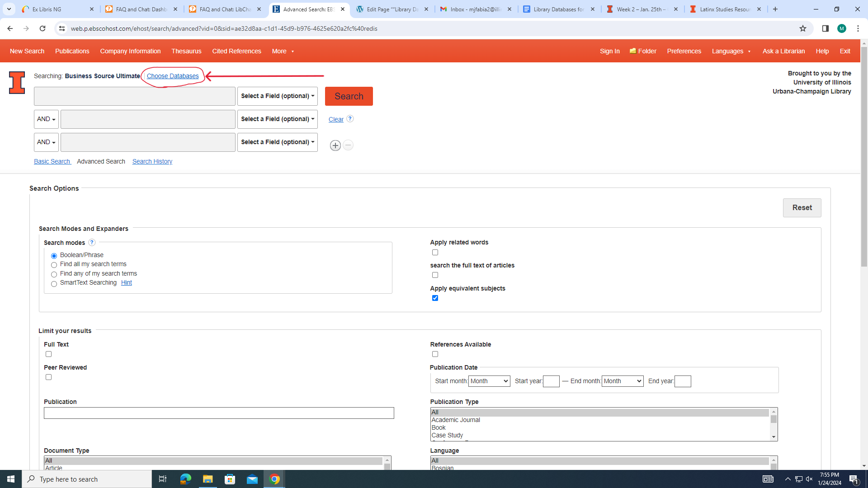Viewport: 868px width, 488px height.
Task: Reload the page with the refresh icon
Action: [x=42, y=28]
